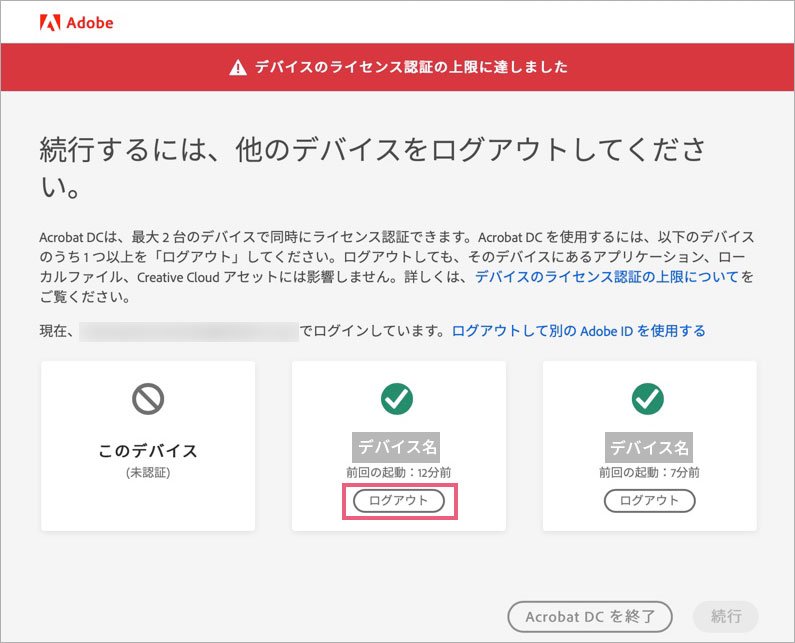The width and height of the screenshot is (795, 643).
Task: Click device name above 7分前 entry
Action: [x=649, y=447]
